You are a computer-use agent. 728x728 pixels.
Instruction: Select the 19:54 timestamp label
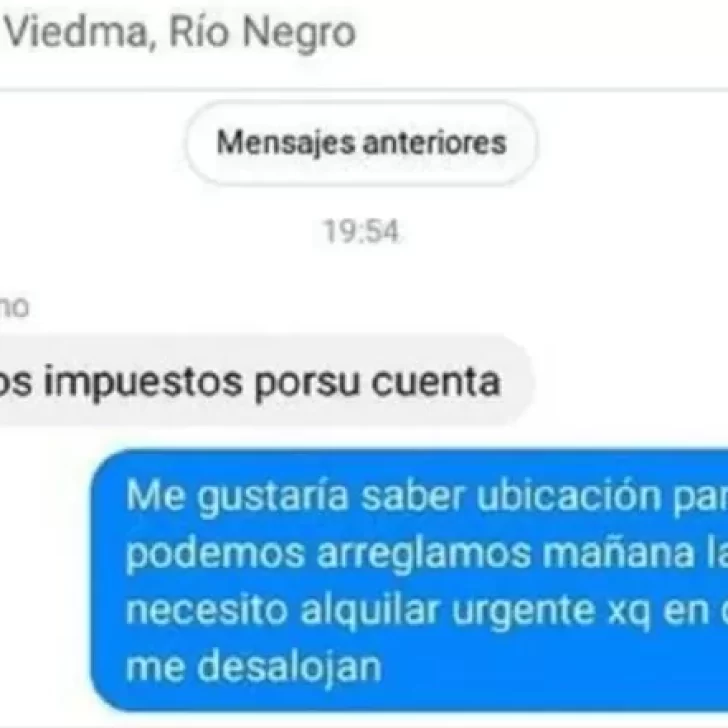(x=361, y=231)
